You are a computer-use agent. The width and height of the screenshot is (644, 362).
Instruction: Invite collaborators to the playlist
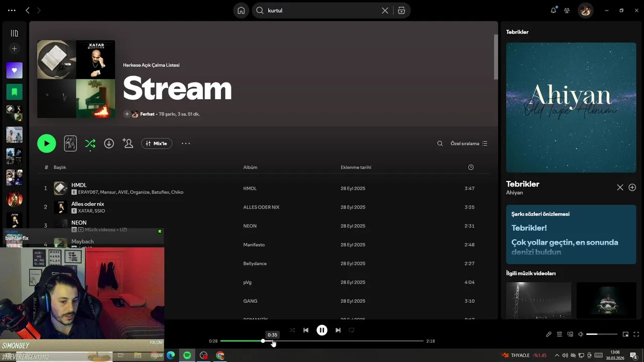tap(128, 143)
